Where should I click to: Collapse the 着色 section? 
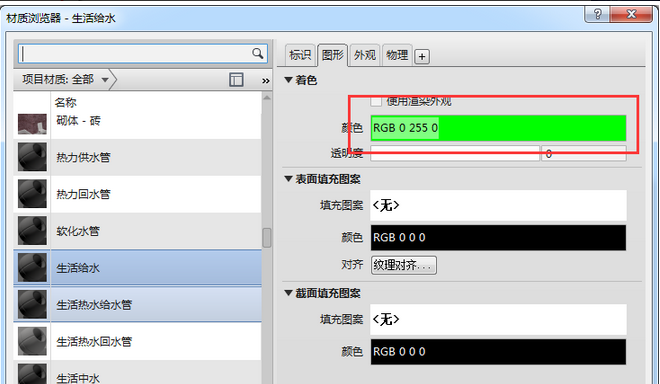[288, 80]
